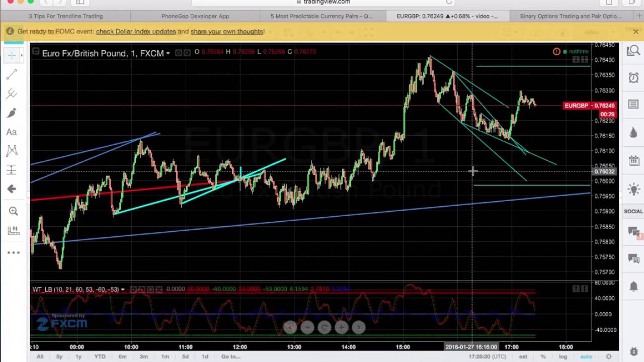Open the SOCIAL panel label
Viewport: 644px width, 362px height.
[633, 211]
